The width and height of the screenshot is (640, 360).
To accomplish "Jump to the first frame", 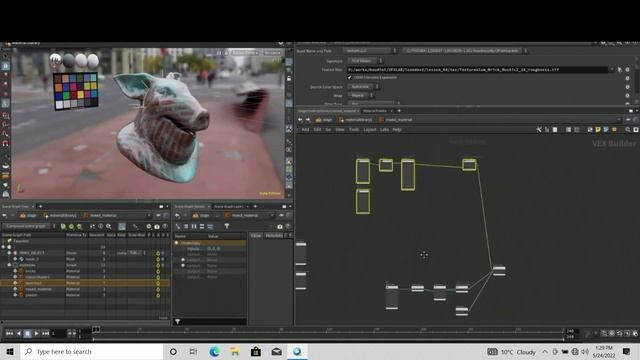I will [9, 333].
